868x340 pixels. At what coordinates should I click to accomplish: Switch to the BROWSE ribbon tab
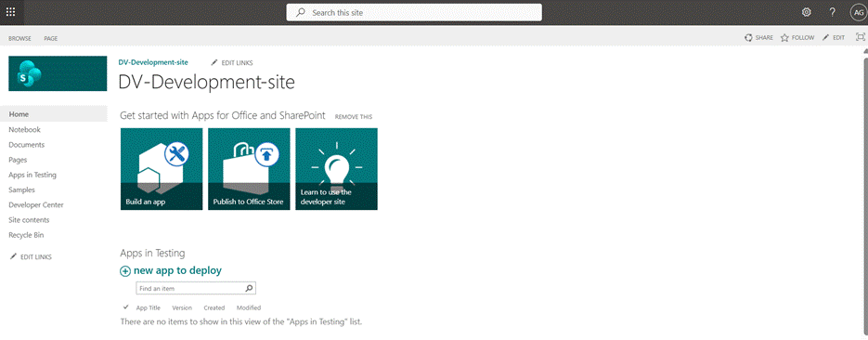click(x=19, y=38)
